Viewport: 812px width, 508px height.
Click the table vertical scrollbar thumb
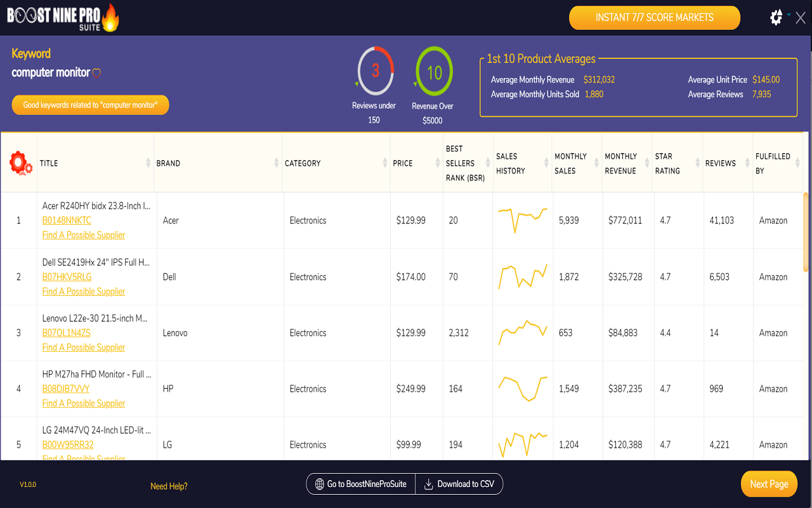click(x=806, y=232)
